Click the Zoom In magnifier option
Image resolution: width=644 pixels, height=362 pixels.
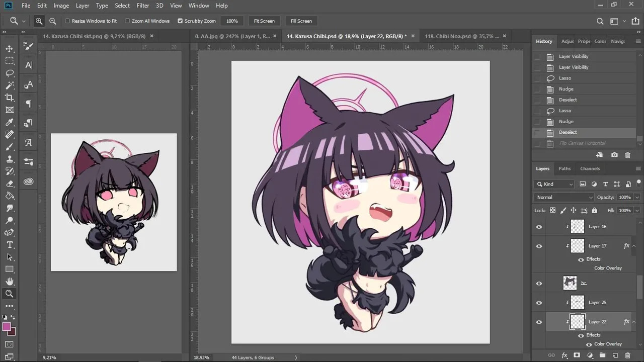(39, 21)
